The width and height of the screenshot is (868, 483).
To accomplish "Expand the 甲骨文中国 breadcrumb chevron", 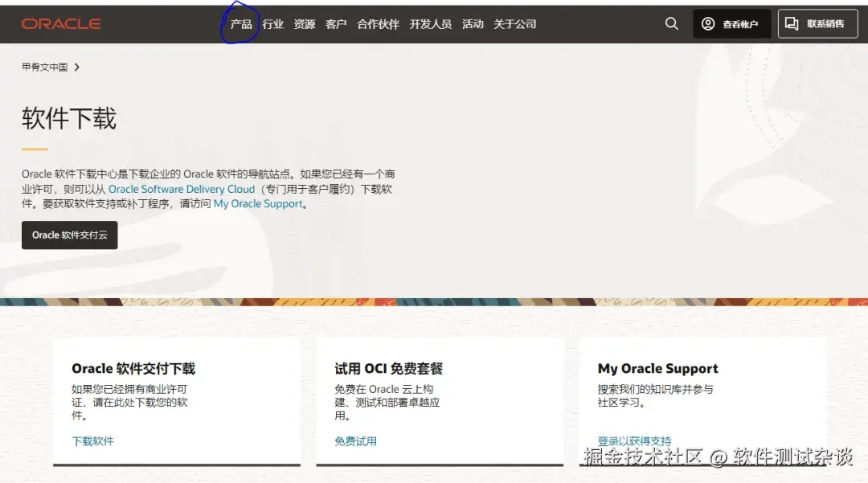I will [76, 68].
